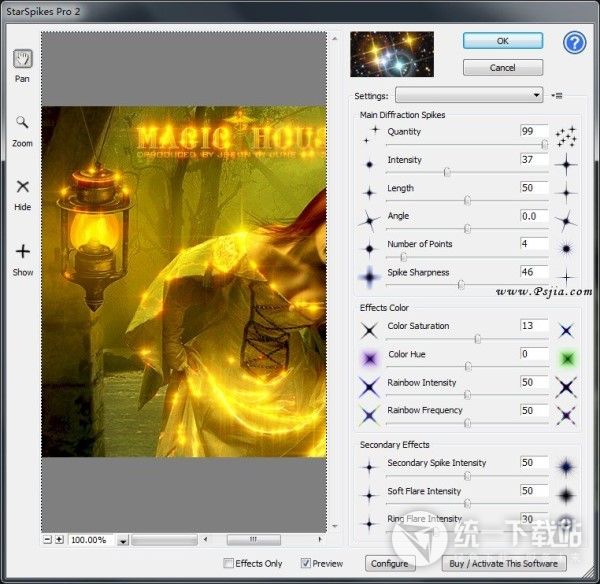Click the Spike Sharpness slider handle
600x584 pixels.
click(x=461, y=285)
